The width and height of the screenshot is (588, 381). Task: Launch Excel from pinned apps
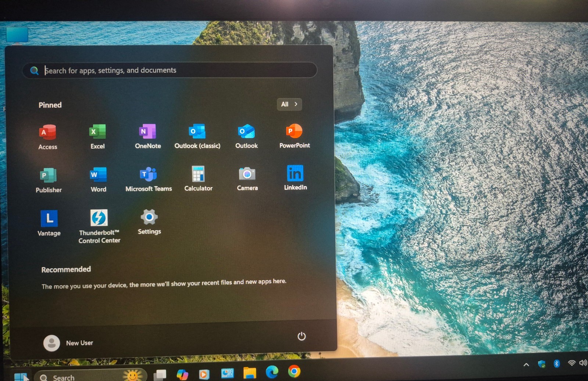pyautogui.click(x=97, y=137)
